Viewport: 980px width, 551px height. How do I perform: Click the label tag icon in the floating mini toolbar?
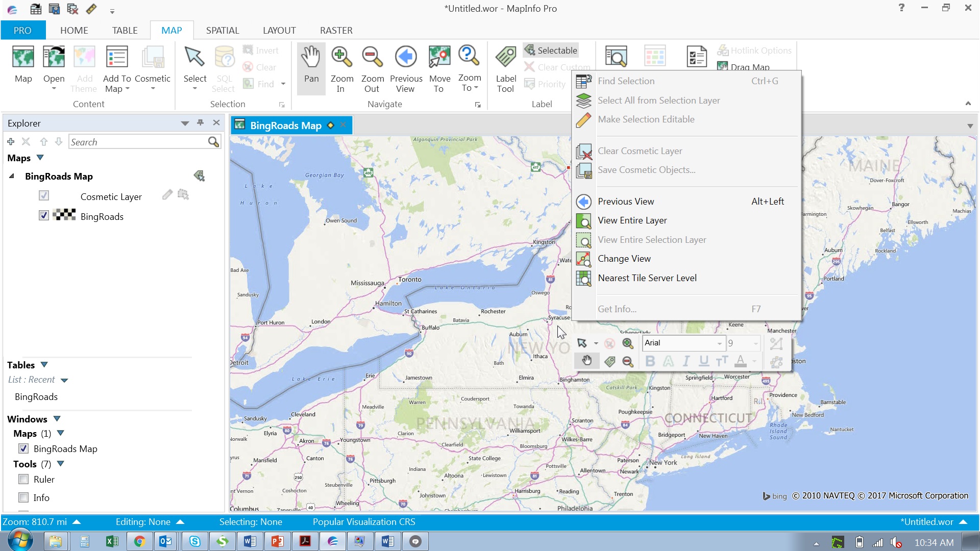click(x=610, y=361)
